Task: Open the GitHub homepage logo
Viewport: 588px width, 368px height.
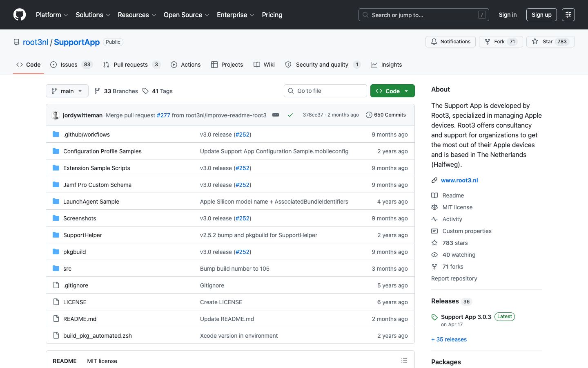Action: pyautogui.click(x=20, y=15)
